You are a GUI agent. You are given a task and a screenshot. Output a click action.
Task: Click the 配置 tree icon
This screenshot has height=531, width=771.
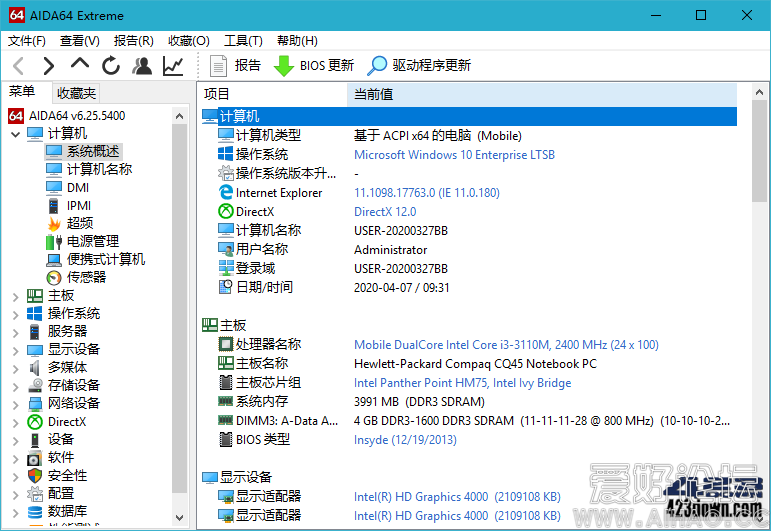34,494
